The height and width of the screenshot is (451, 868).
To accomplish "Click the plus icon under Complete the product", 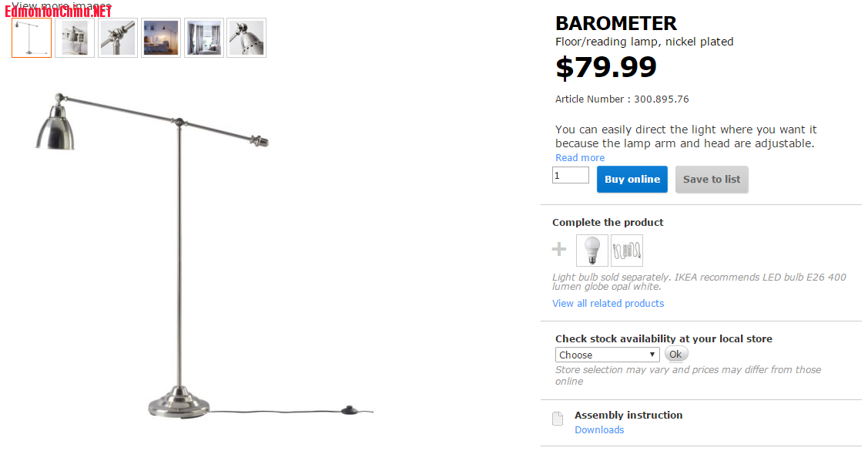I will click(x=559, y=250).
